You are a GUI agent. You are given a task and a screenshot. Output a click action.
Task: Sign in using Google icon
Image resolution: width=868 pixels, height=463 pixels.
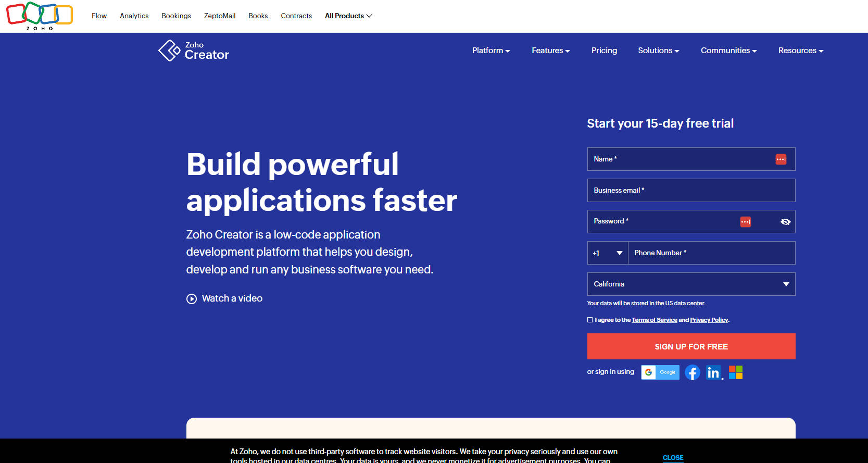[x=660, y=372]
